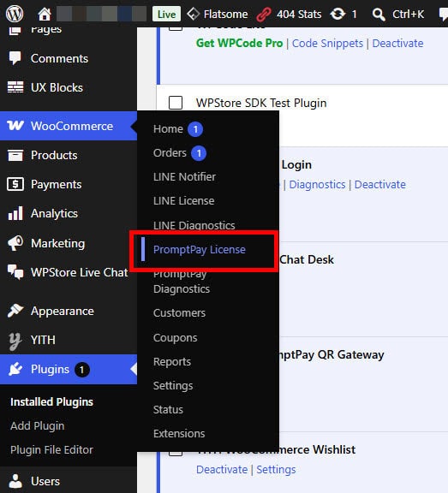Click the Payments dollar icon
Viewport: 448px width, 493px height.
tap(15, 184)
